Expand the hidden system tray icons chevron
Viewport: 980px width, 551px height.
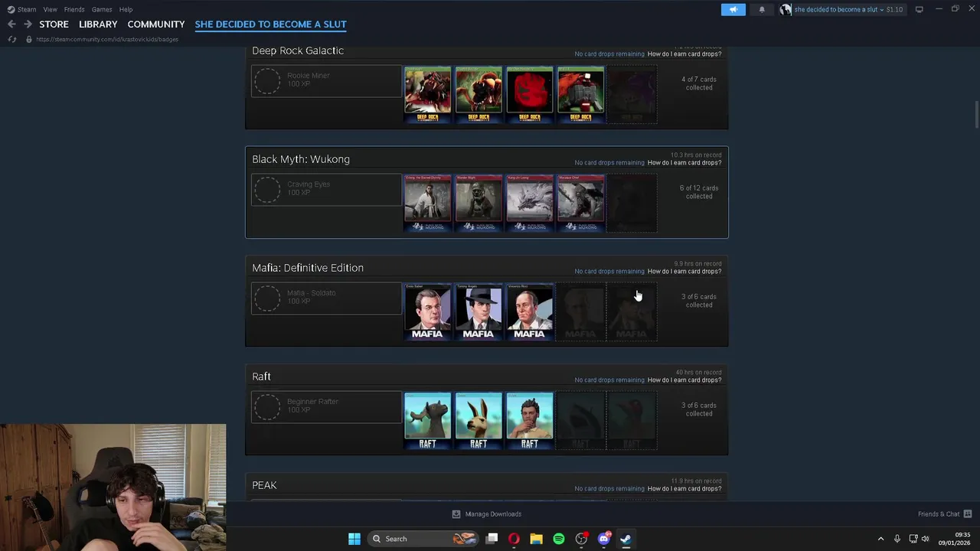point(880,539)
